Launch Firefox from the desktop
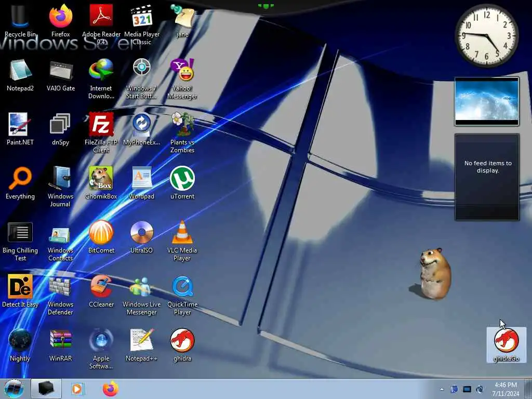The image size is (532, 399). click(60, 21)
